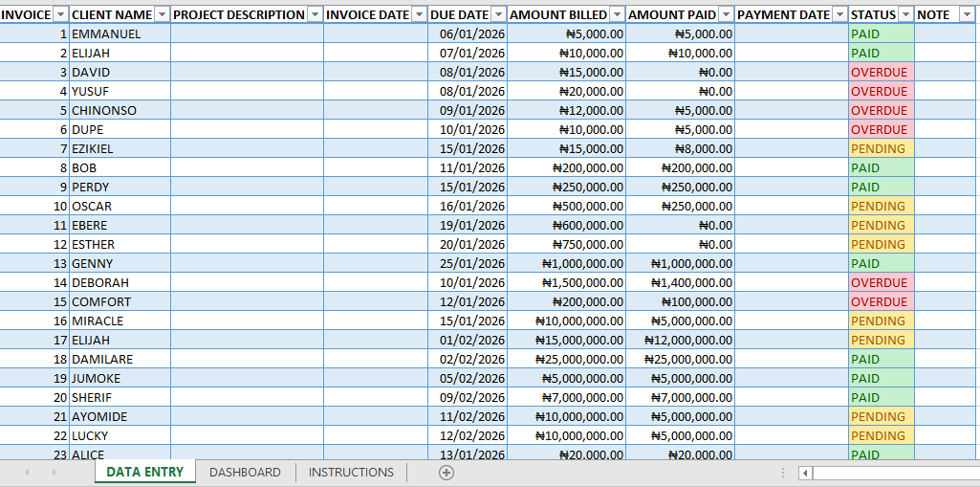Select the DATA ENTRY sheet tab
980x487 pixels.
145,472
